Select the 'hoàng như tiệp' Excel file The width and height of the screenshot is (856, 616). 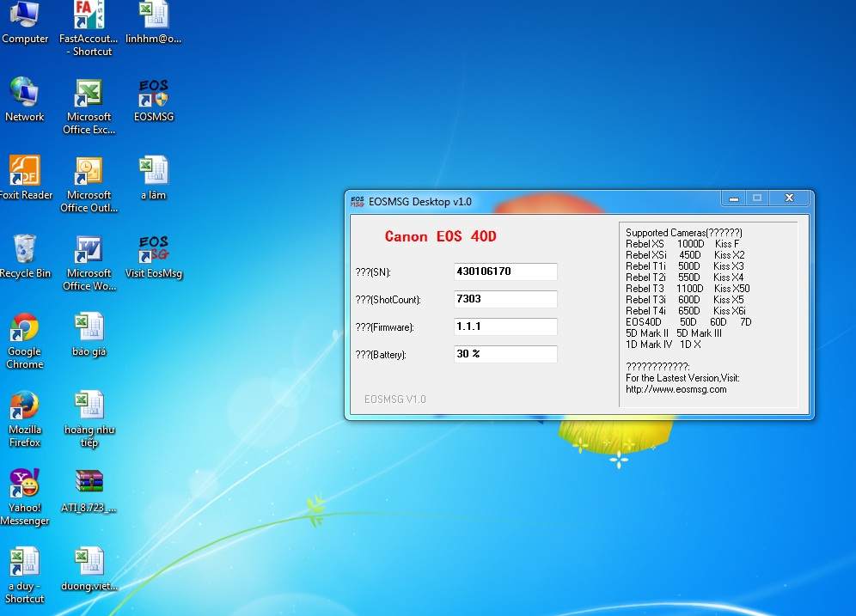pos(89,419)
